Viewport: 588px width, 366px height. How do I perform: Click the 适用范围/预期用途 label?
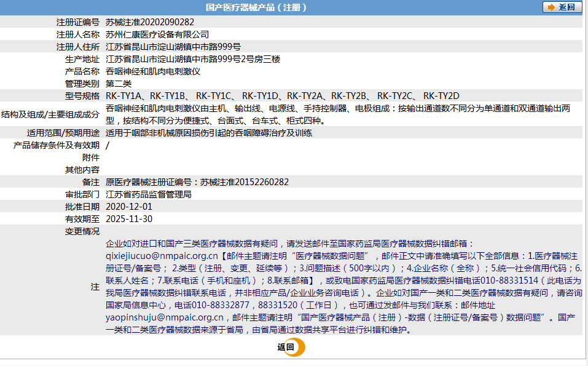63,133
